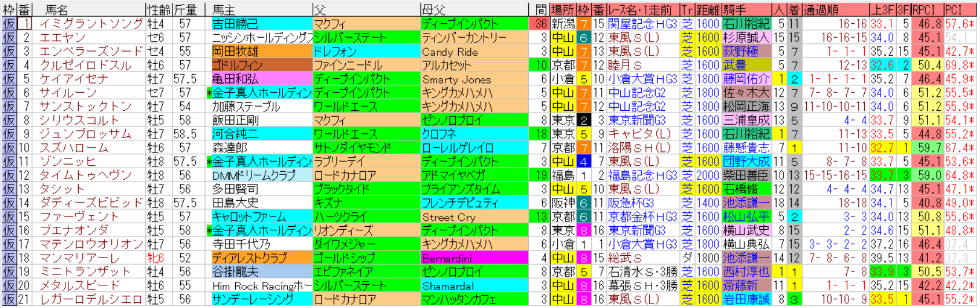
Task: Select the last horse レガーロデルシエロ
Action: (91, 299)
